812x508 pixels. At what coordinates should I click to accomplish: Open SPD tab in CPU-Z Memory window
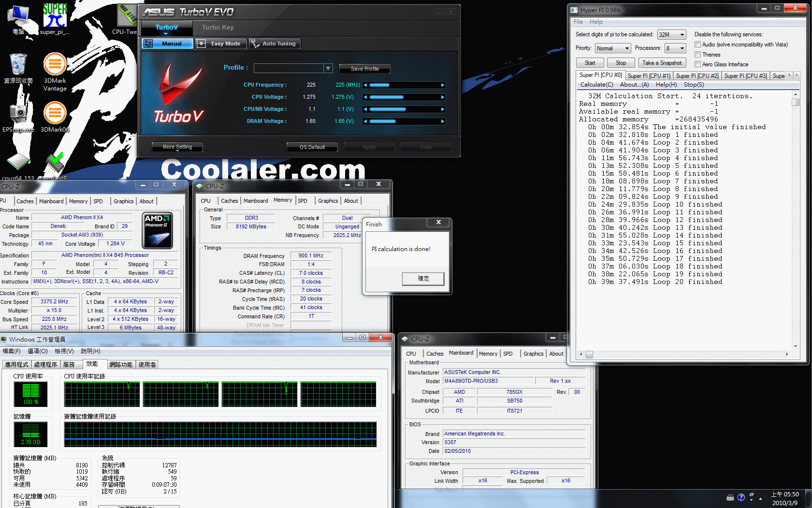coord(303,201)
